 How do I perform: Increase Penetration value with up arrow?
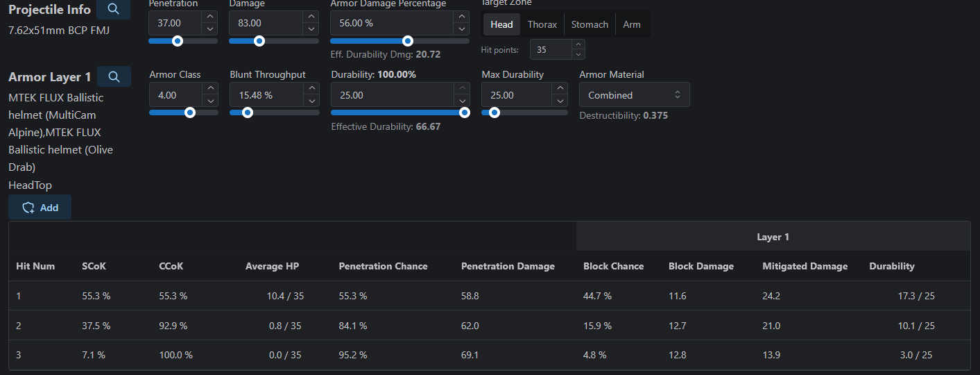coord(211,17)
